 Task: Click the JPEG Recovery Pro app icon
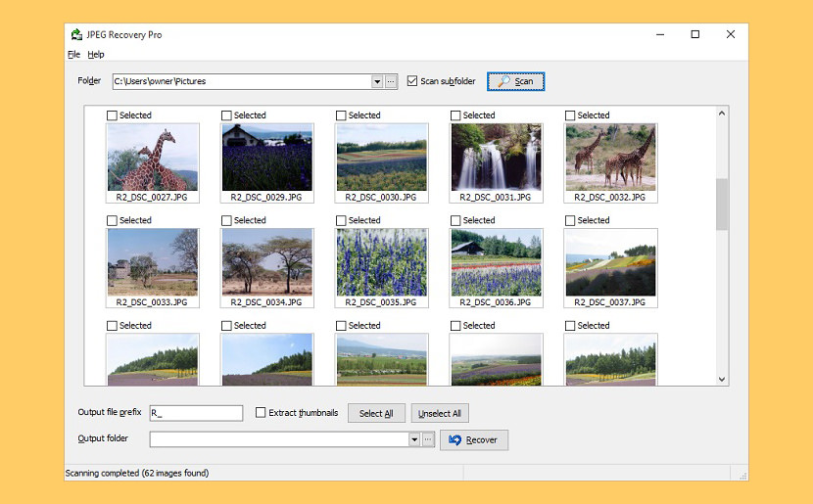[x=76, y=34]
